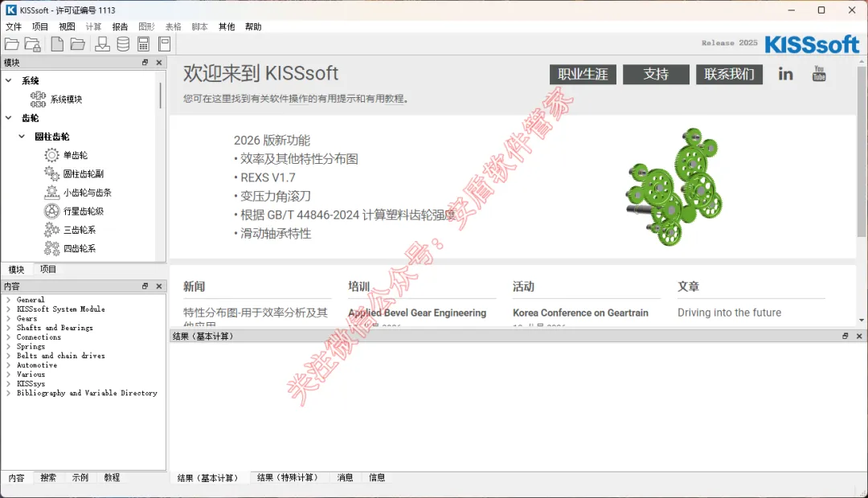Switch to the 项目 panel tab
Screen dimensions: 868x498
[x=48, y=269]
